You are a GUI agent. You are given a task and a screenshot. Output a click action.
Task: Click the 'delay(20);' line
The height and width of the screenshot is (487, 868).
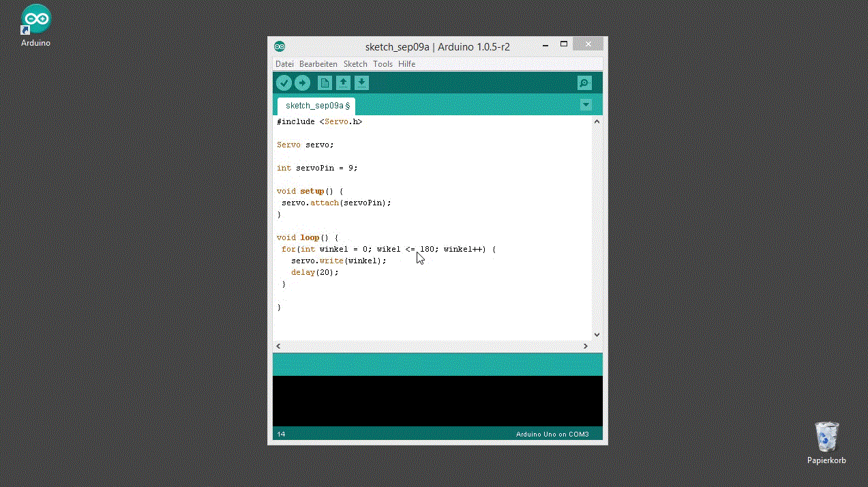coord(315,272)
